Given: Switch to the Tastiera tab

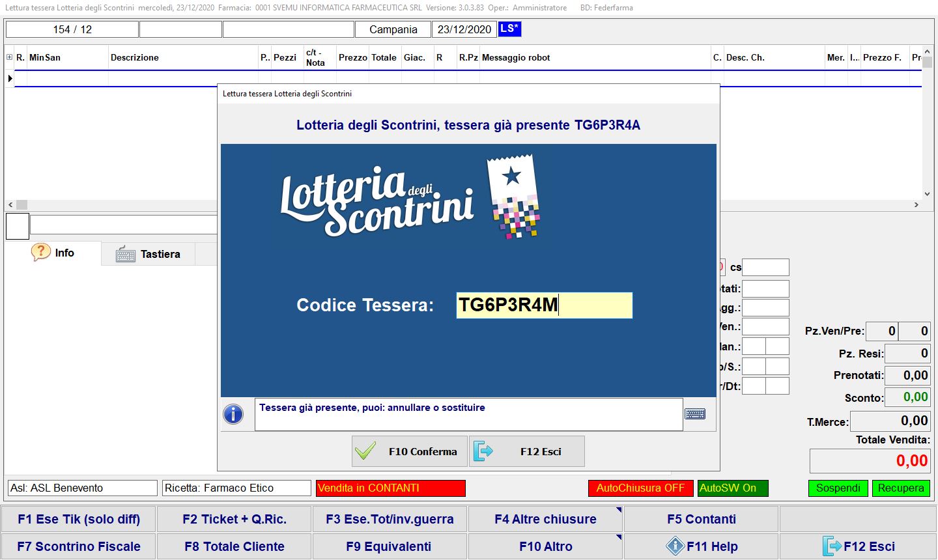Looking at the screenshot, I should 149,254.
